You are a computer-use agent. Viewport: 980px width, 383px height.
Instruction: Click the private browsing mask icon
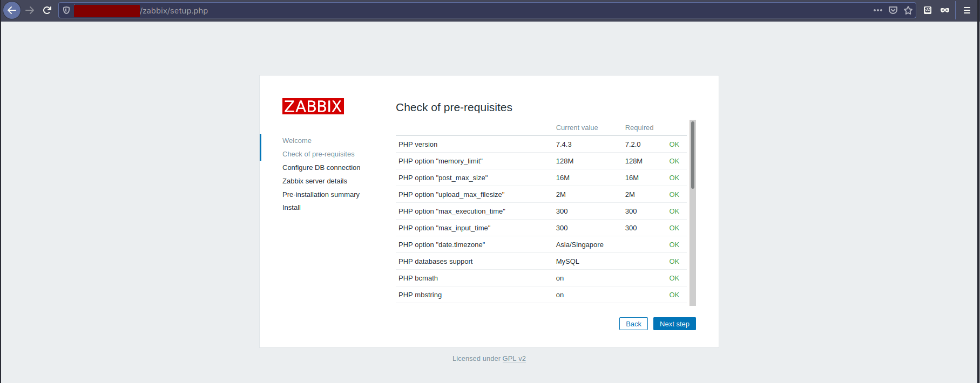coord(945,10)
